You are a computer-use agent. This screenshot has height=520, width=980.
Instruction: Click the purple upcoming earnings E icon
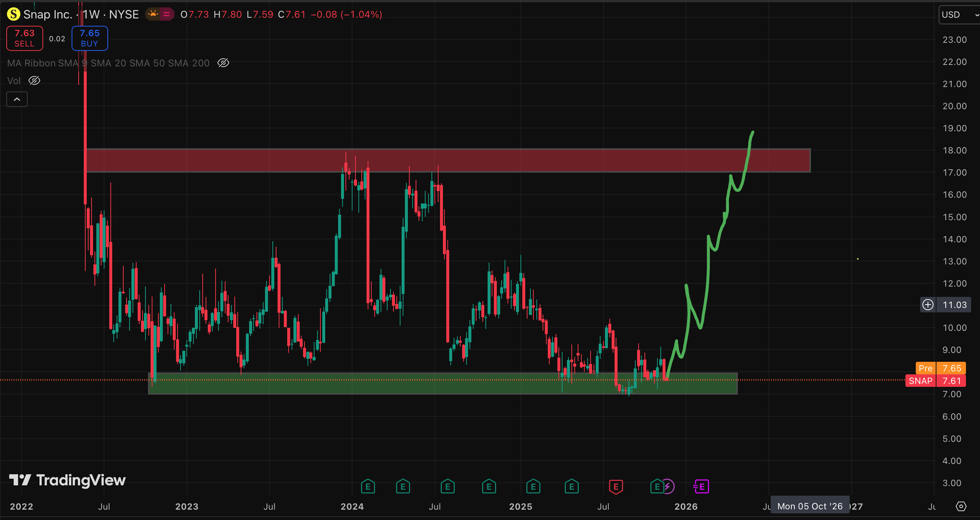coord(702,486)
